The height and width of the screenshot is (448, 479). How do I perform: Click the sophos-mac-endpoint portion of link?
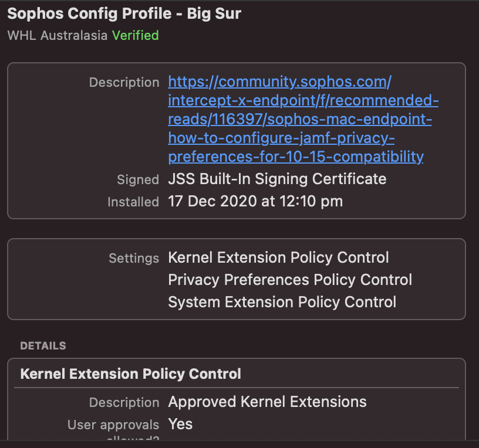pyautogui.click(x=349, y=119)
